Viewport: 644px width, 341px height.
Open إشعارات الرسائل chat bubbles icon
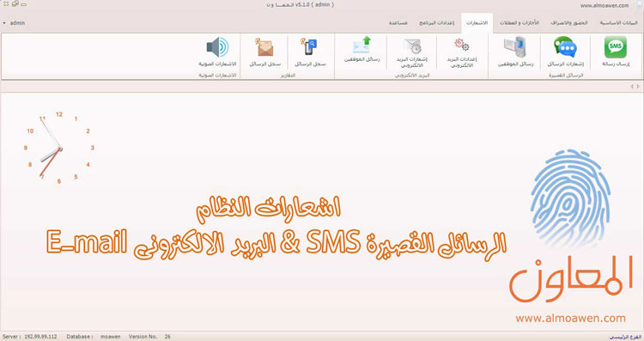(x=565, y=52)
